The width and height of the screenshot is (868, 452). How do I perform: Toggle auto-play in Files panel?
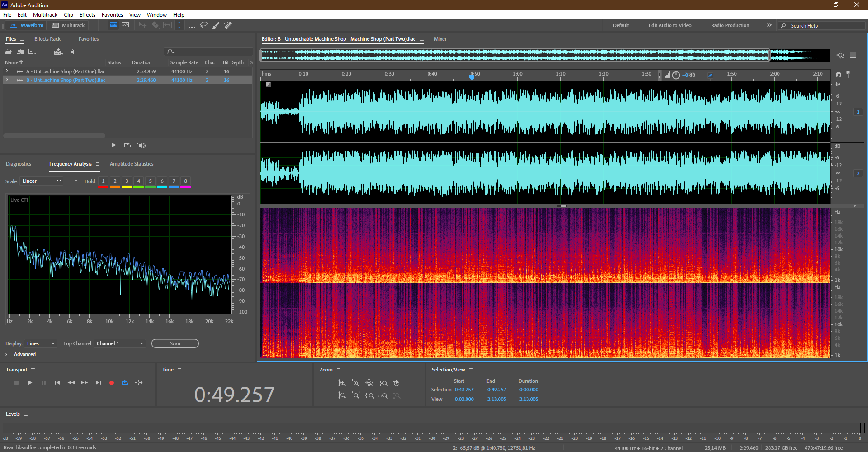click(x=141, y=145)
